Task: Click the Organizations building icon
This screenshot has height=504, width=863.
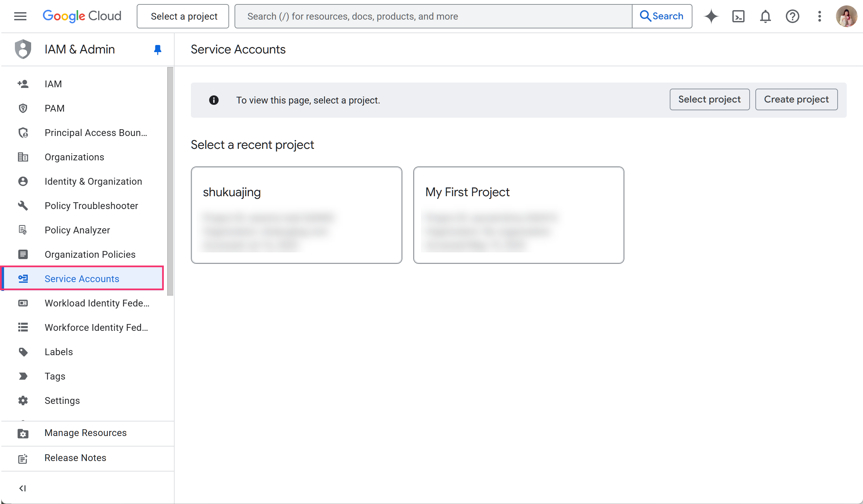Action: pos(23,157)
